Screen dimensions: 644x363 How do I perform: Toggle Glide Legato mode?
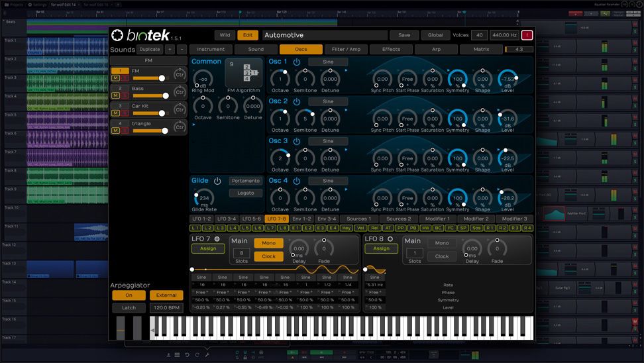pyautogui.click(x=246, y=193)
